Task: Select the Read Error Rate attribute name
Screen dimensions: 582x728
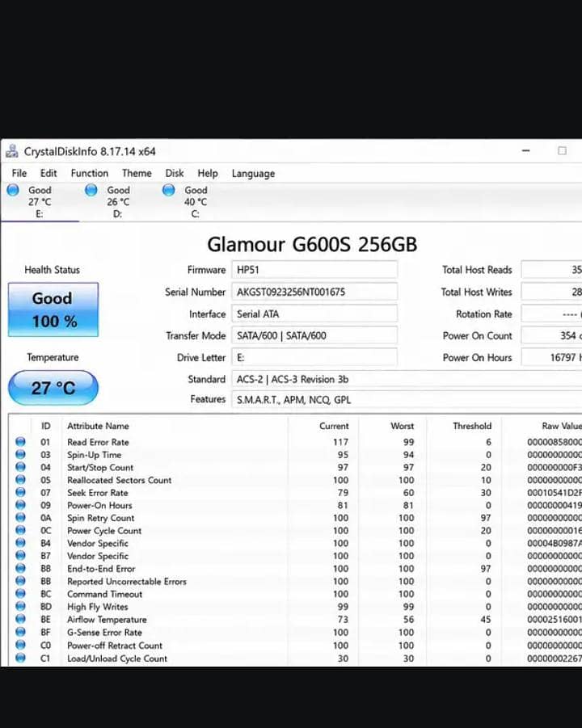Action: click(98, 442)
